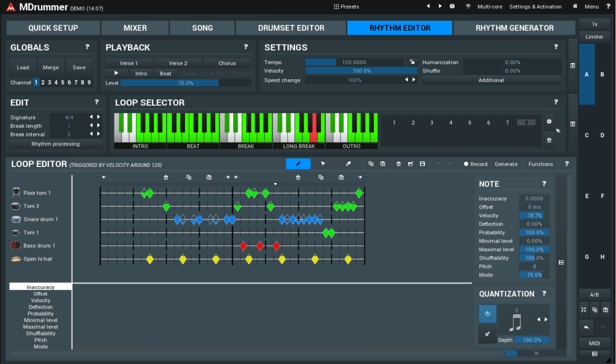Click the trash icon in Loop Editor toolbar
616x364 pixels.
click(399, 164)
